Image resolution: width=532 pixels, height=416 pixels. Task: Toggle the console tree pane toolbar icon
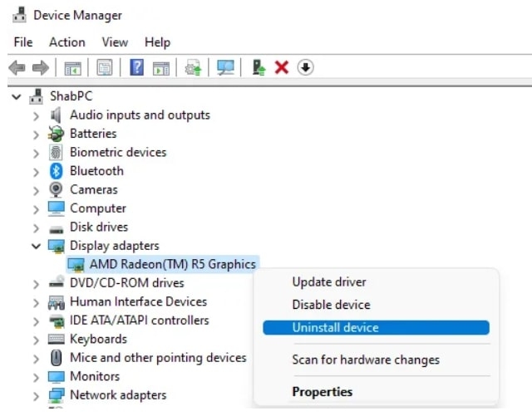click(73, 68)
